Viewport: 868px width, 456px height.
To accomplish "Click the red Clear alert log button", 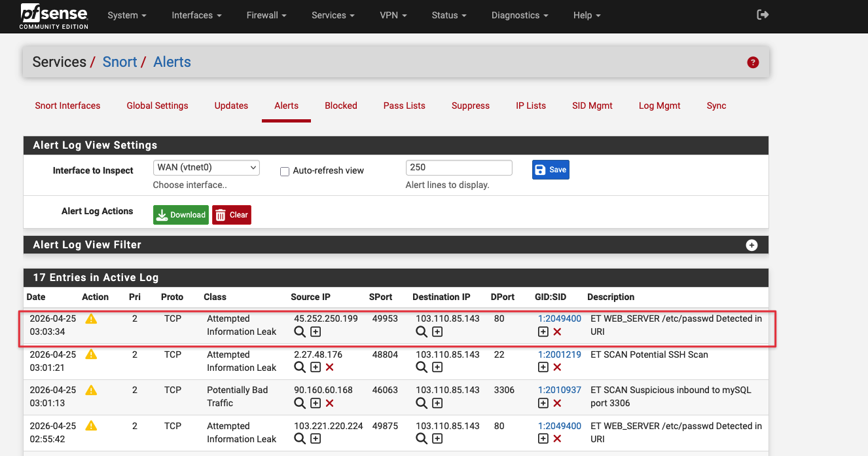I will point(232,215).
